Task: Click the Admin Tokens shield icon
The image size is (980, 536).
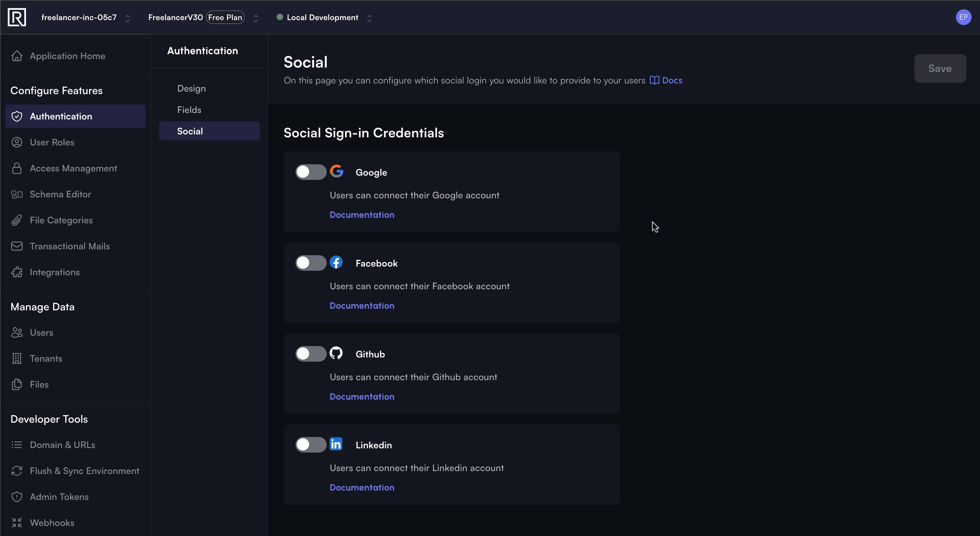Action: [17, 497]
